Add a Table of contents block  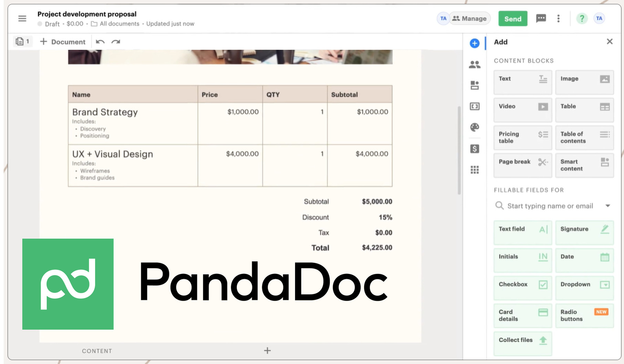[584, 138]
